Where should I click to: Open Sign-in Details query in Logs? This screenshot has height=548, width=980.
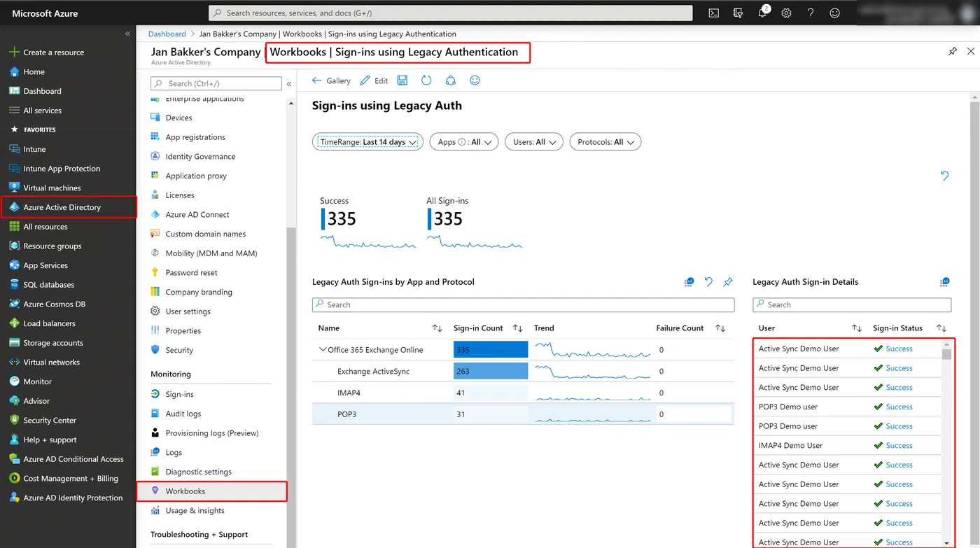(945, 282)
